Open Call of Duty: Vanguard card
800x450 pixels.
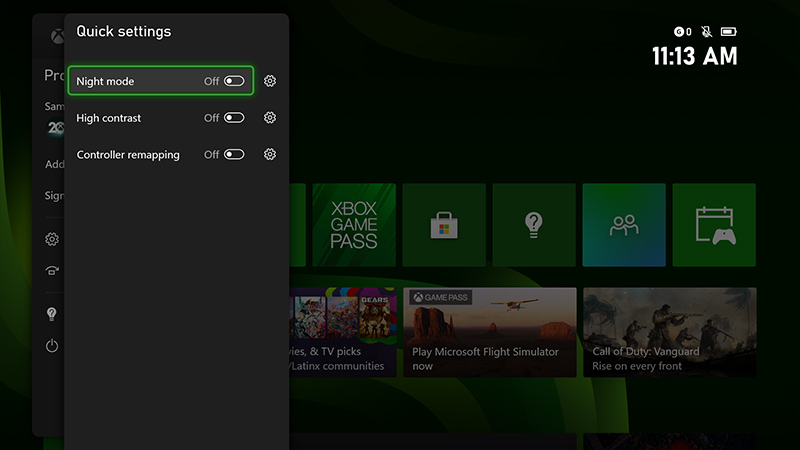[670, 333]
